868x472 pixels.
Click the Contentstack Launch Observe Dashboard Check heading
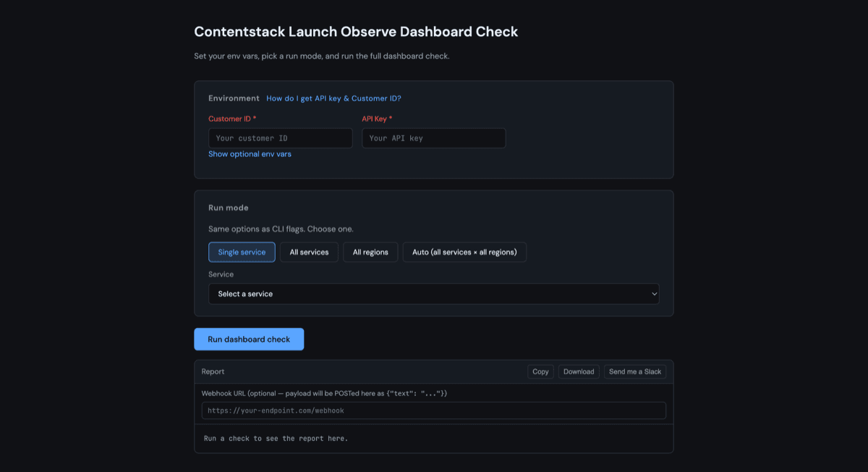[x=356, y=32]
